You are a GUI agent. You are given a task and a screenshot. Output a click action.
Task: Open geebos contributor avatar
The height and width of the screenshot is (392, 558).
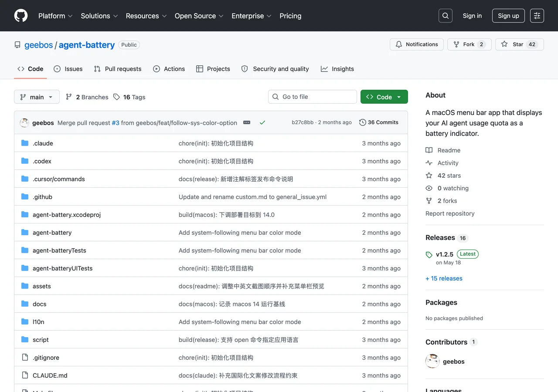tap(432, 362)
